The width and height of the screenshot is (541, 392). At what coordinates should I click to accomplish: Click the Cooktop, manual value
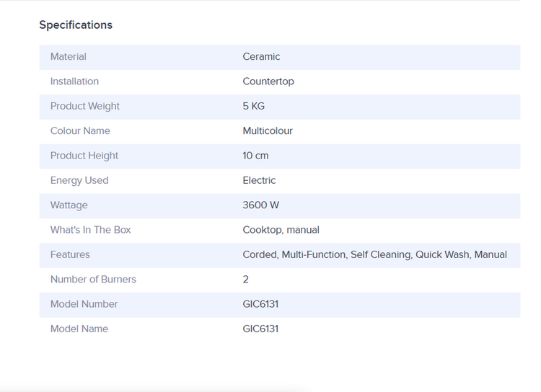(x=281, y=230)
